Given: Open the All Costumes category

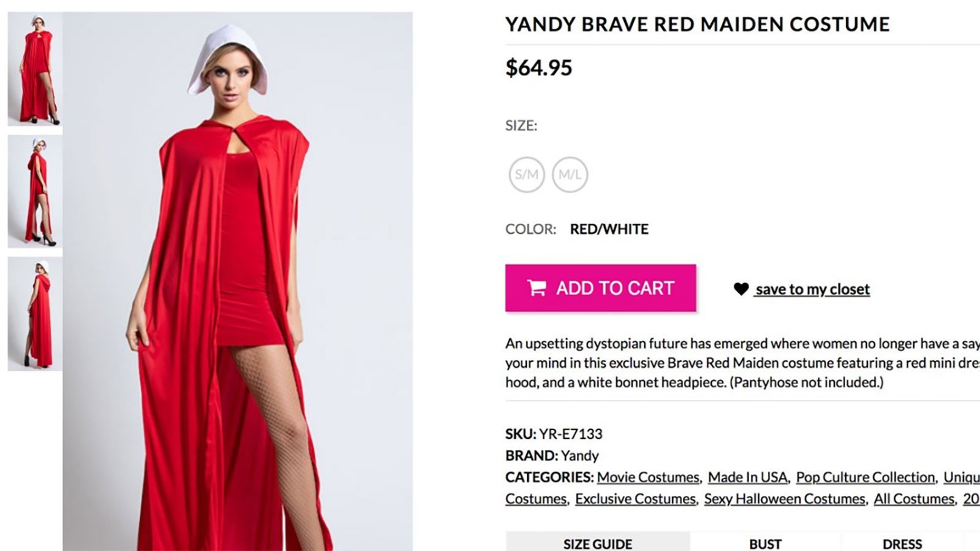Looking at the screenshot, I should (x=914, y=499).
